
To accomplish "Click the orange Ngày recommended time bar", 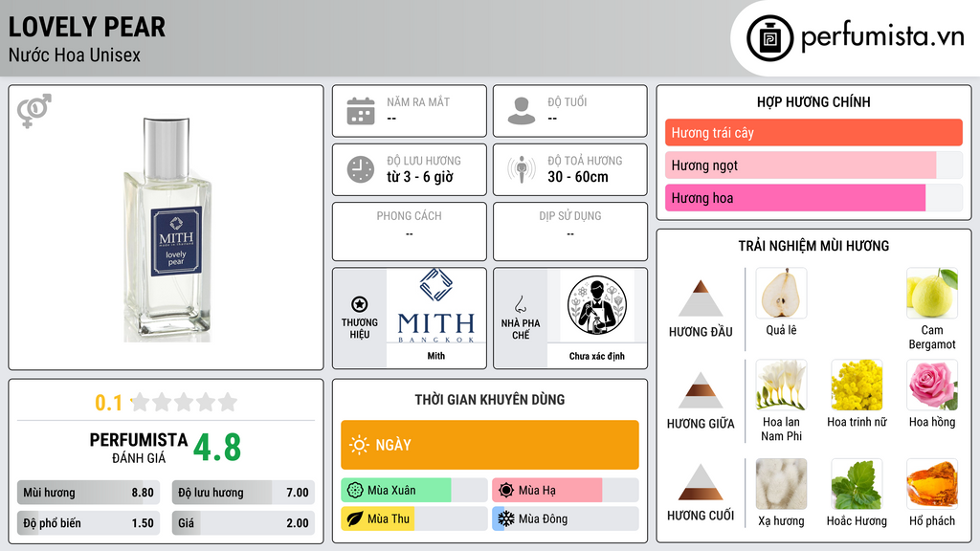I will tap(490, 445).
